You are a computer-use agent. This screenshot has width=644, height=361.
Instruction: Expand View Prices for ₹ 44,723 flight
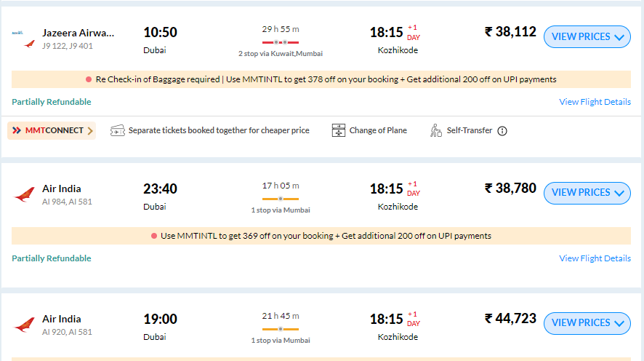pos(587,323)
